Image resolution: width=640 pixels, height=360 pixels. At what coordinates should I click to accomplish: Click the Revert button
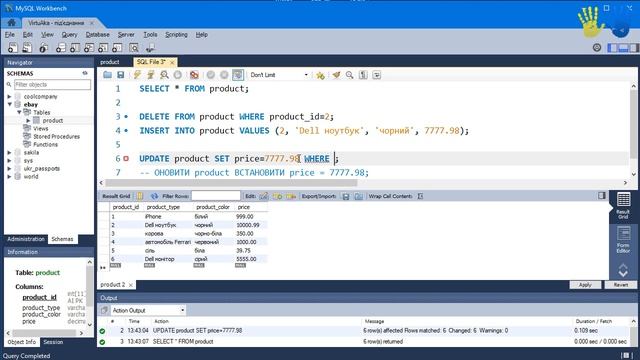620,285
